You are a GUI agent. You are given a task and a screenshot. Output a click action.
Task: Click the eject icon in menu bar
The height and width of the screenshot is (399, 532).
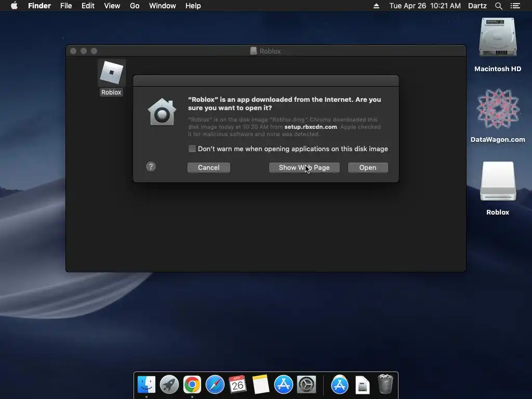(376, 6)
